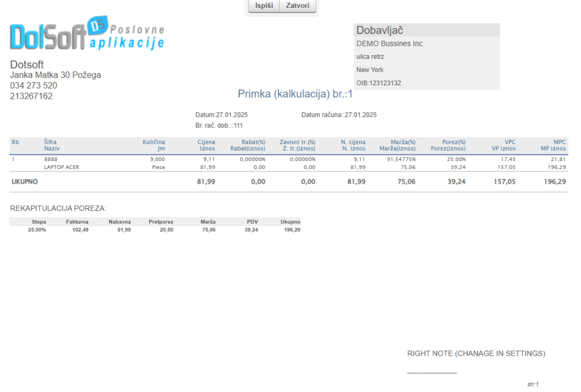This screenshot has height=392, width=581.
Task: Click the Primka (kalkulacija) br.:1 title
Action: point(295,94)
